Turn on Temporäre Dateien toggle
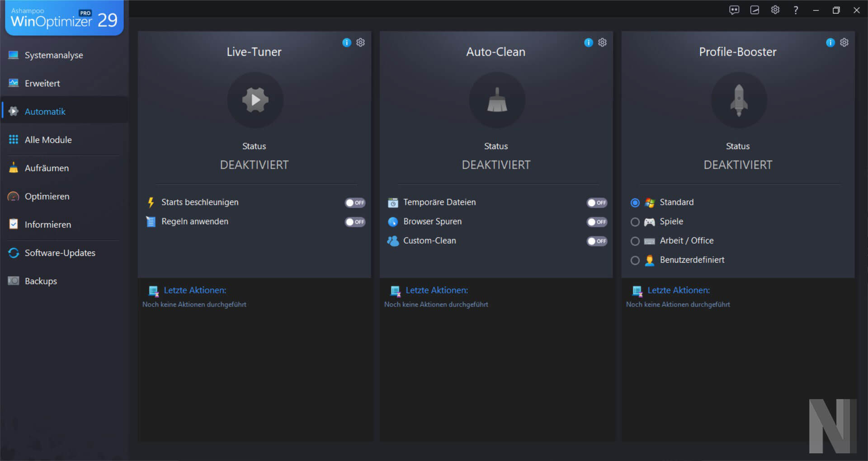 pos(597,202)
